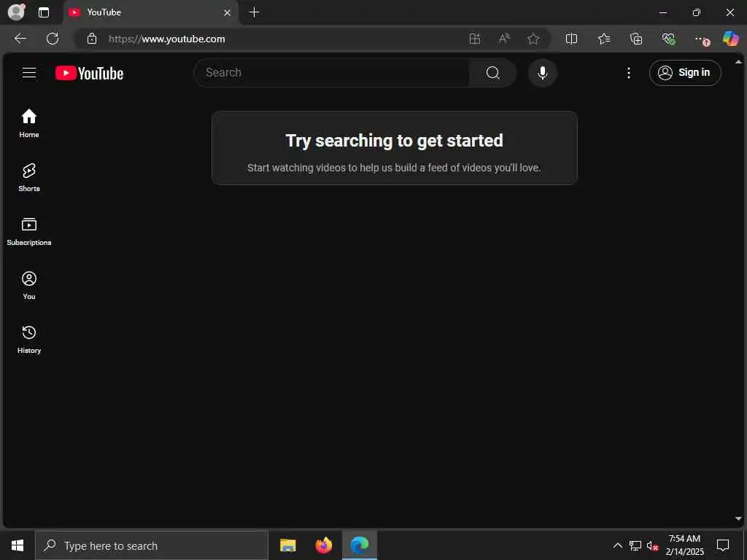The width and height of the screenshot is (747, 560).
Task: Open YouTube three-dot settings menu
Action: coord(628,73)
